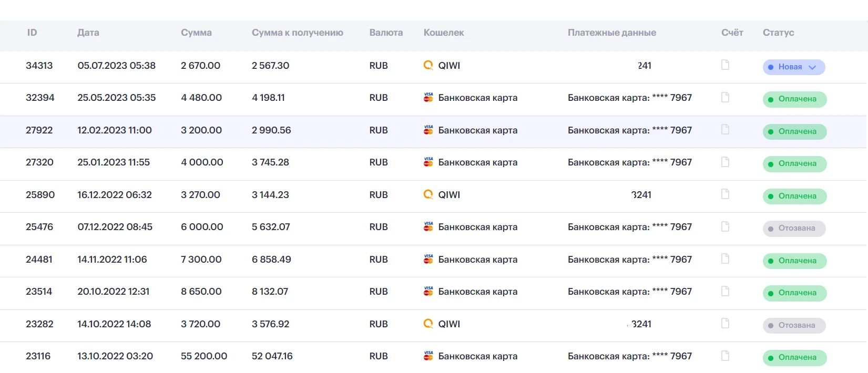Open invoice document icon for payout 34313
868x373 pixels.
click(x=725, y=65)
